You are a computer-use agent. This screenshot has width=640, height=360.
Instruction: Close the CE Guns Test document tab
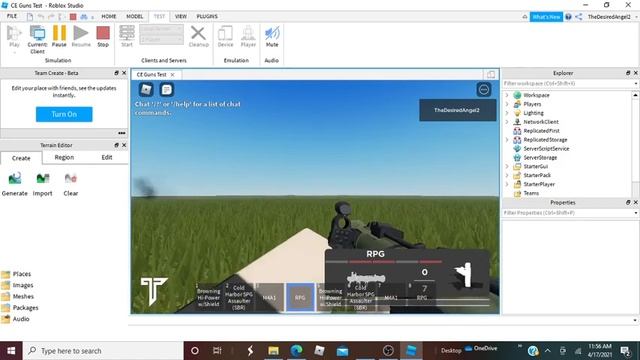(x=173, y=75)
